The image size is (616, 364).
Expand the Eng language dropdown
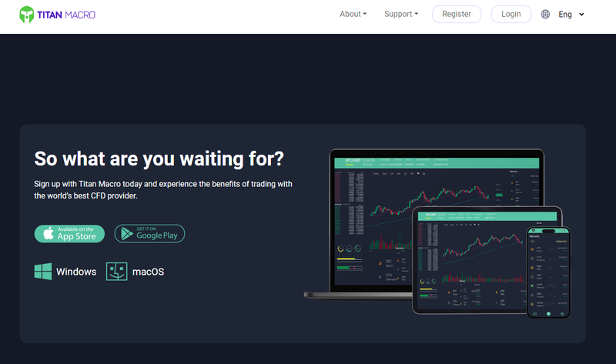tap(571, 14)
